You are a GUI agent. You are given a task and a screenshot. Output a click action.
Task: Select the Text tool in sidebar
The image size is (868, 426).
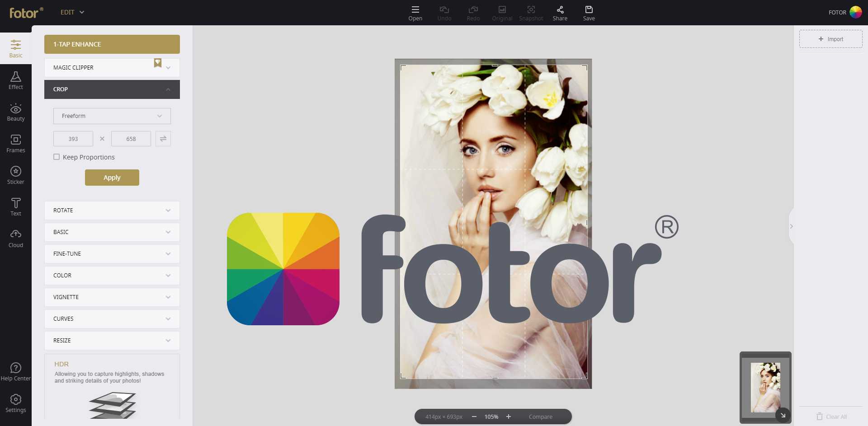tap(16, 207)
